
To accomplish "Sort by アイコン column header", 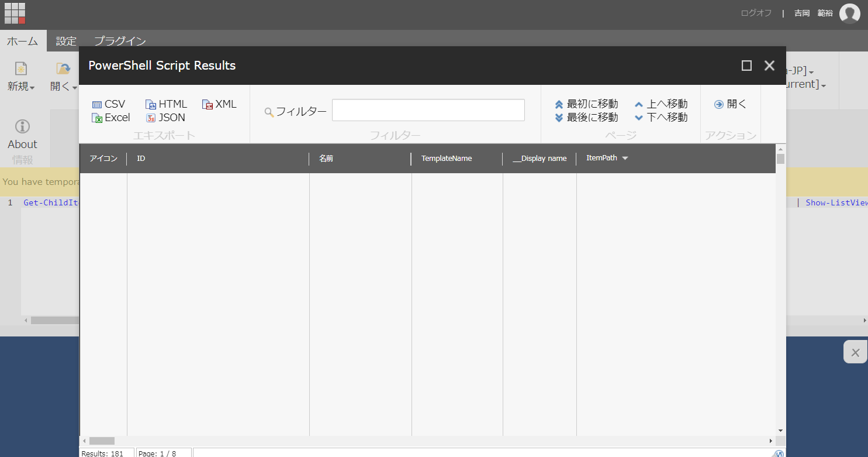I will [103, 159].
